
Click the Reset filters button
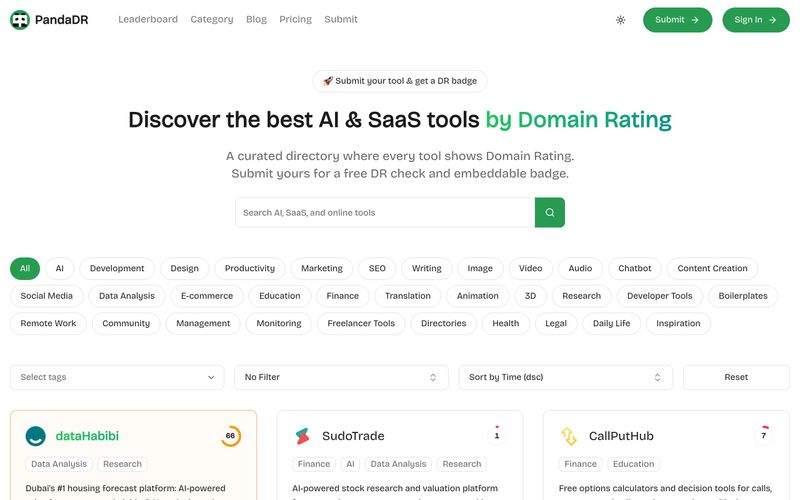point(736,377)
